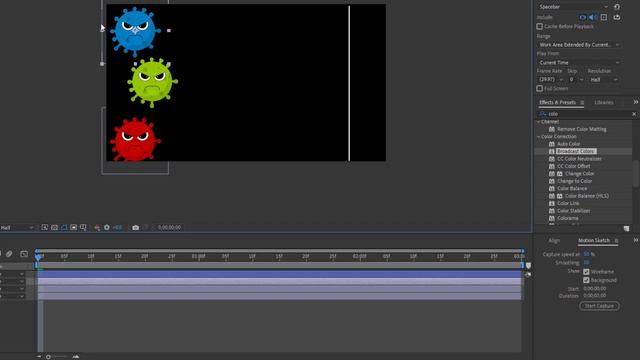The image size is (640, 360).
Task: Open the preview Resolution Half dropdown
Action: coord(603,80)
